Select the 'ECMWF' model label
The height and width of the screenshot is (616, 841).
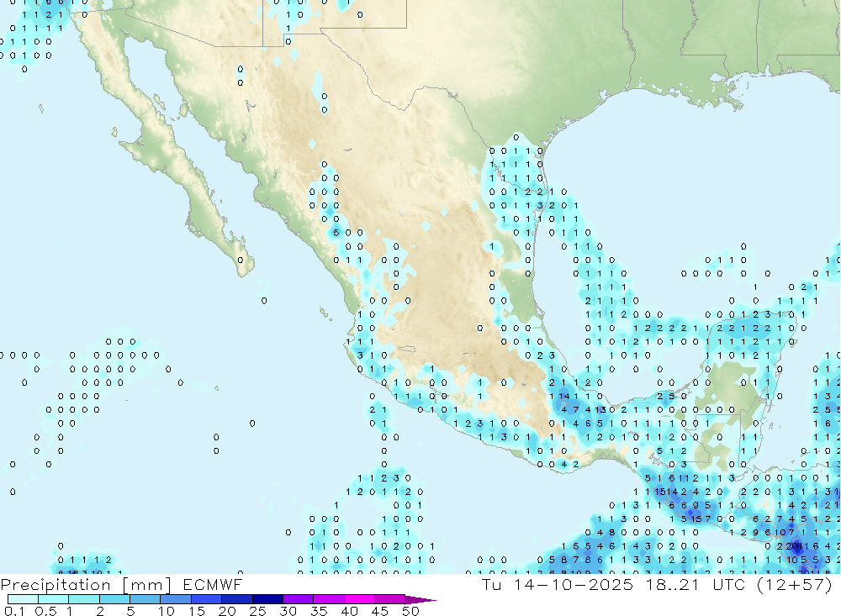213,584
